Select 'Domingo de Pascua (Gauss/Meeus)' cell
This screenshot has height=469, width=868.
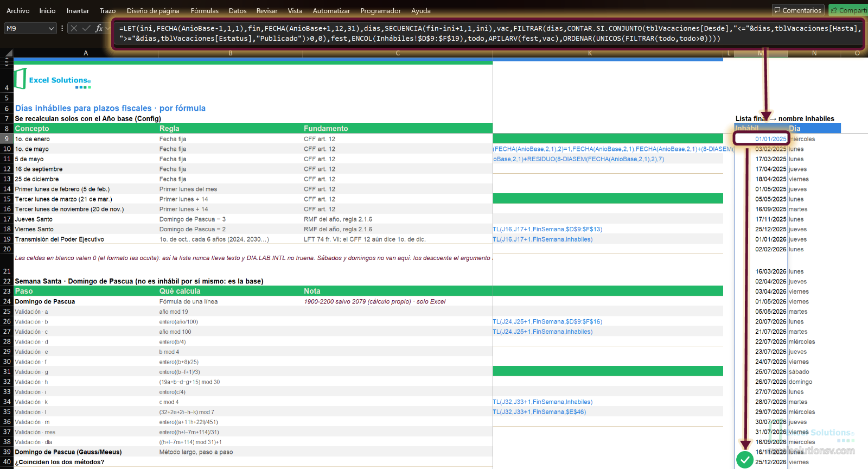[x=86, y=452]
